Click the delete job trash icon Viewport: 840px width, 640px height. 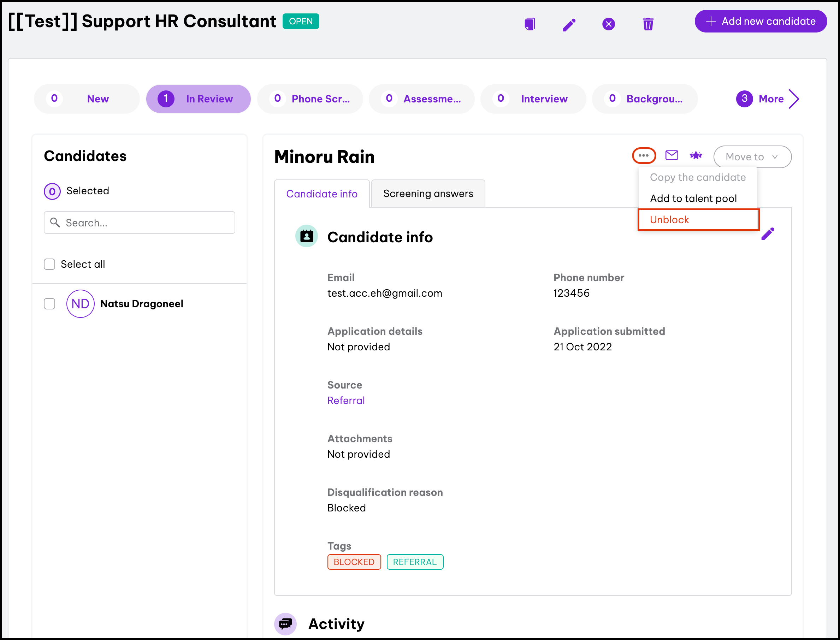[x=648, y=24]
